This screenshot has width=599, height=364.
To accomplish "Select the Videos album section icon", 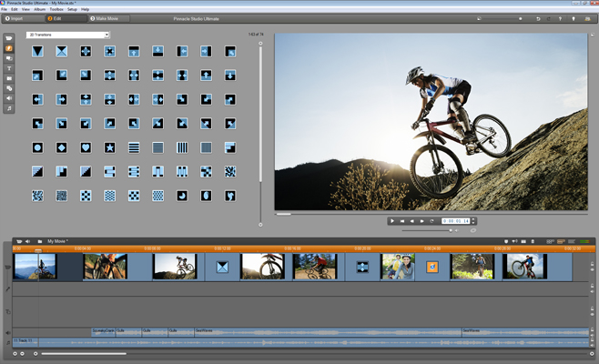I will (x=9, y=38).
